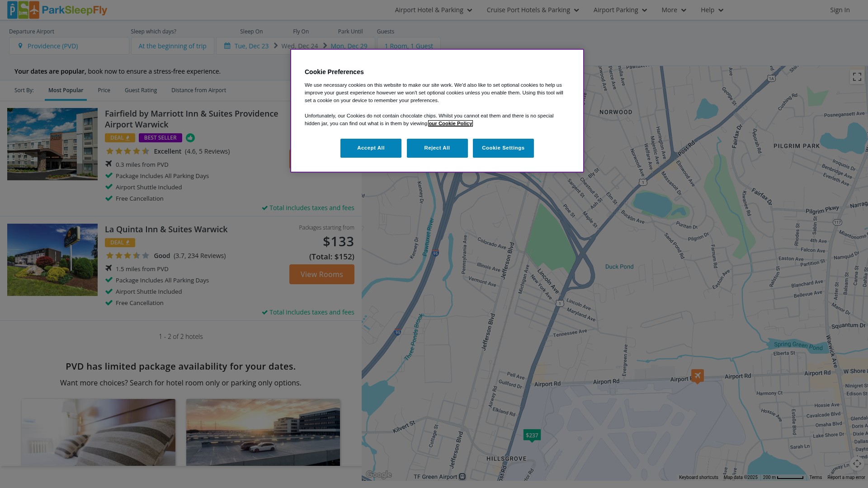868x488 pixels.
Task: Click '1 - 2 of 2 hotels' text
Action: click(x=181, y=337)
